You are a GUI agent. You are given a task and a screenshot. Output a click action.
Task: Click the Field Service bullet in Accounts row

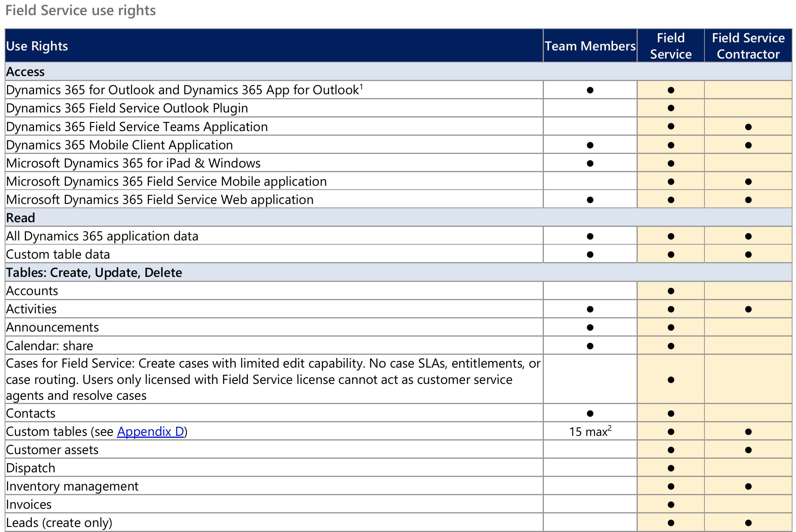[671, 291]
